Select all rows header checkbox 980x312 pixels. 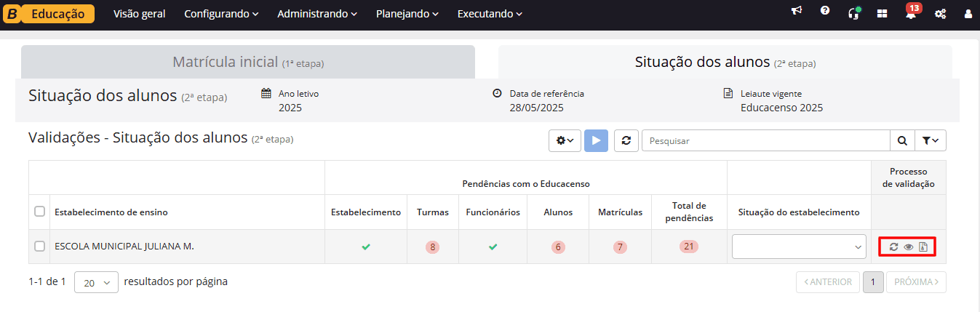click(x=40, y=212)
